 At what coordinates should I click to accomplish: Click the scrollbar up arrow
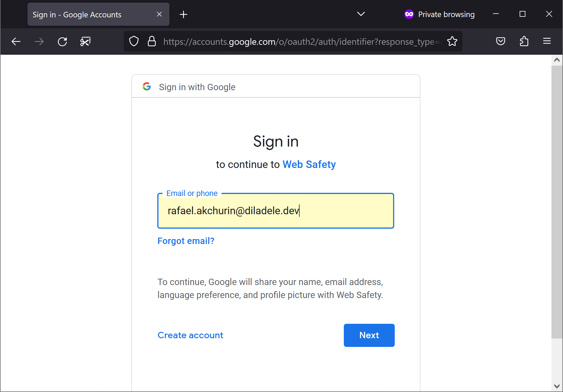pyautogui.click(x=557, y=60)
